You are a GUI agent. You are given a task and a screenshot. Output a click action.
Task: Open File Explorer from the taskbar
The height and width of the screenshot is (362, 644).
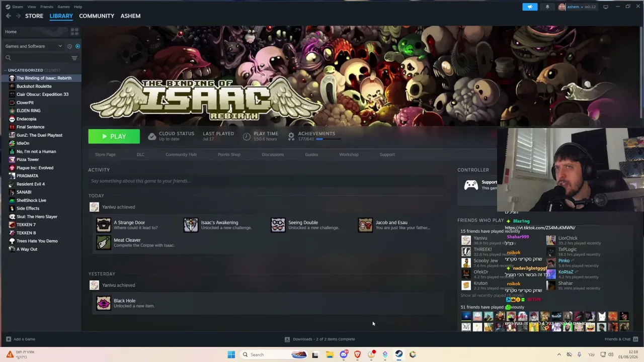pos(330,354)
